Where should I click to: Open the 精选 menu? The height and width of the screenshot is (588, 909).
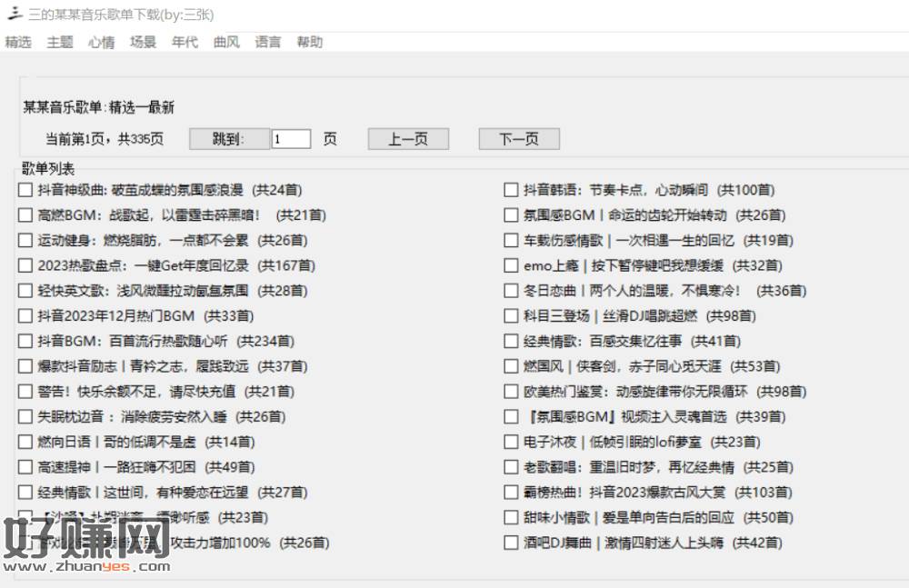(x=18, y=42)
